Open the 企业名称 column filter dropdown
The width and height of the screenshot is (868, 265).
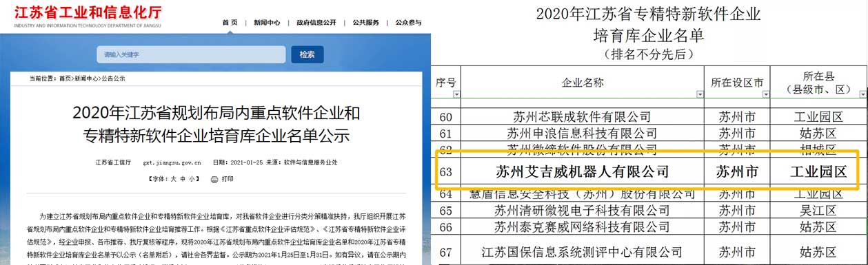(699, 94)
